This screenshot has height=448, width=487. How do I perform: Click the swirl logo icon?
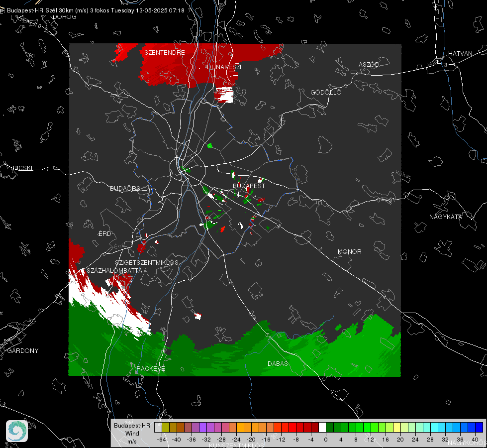point(17,431)
